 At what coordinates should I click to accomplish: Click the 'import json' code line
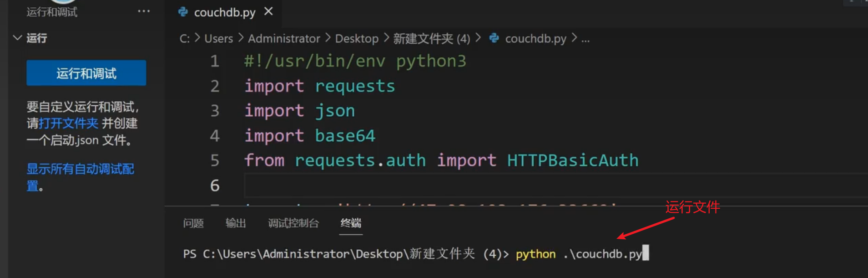[x=299, y=111]
